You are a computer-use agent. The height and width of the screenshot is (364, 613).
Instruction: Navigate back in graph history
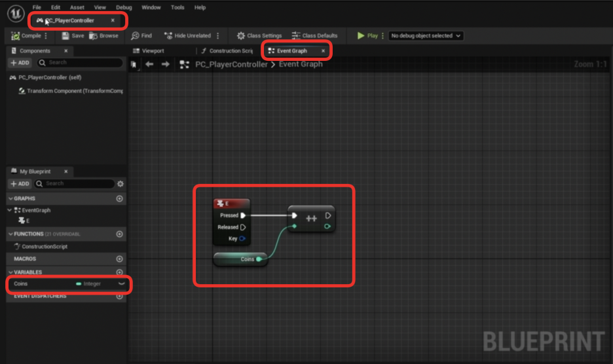point(149,64)
